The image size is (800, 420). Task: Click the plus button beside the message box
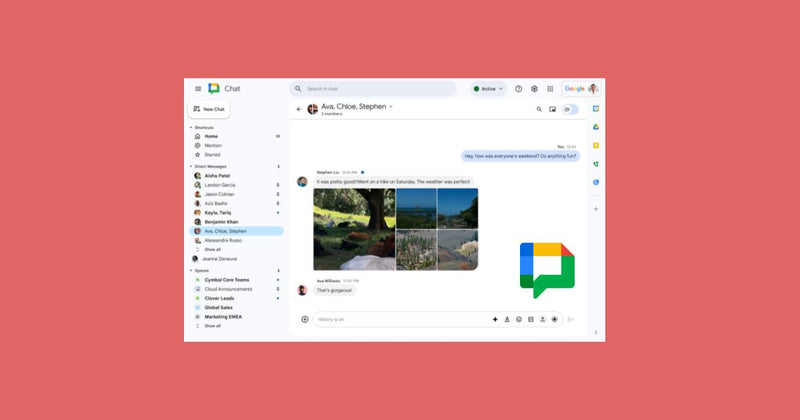click(305, 319)
